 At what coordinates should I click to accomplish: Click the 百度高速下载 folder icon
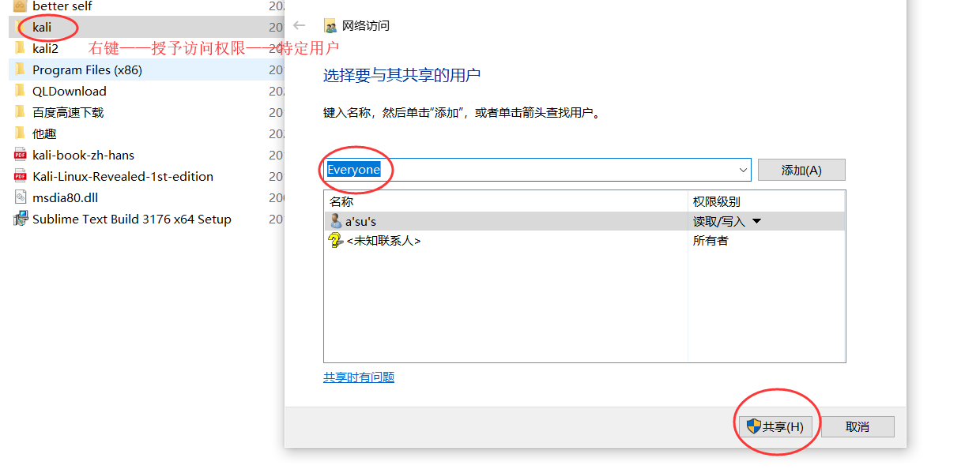pyautogui.click(x=21, y=112)
